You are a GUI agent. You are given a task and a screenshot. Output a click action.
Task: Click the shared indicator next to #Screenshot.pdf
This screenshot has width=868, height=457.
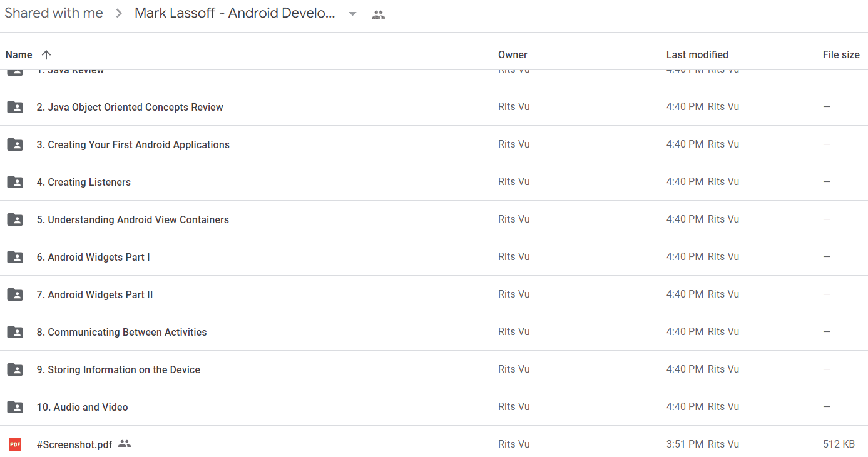tap(125, 444)
